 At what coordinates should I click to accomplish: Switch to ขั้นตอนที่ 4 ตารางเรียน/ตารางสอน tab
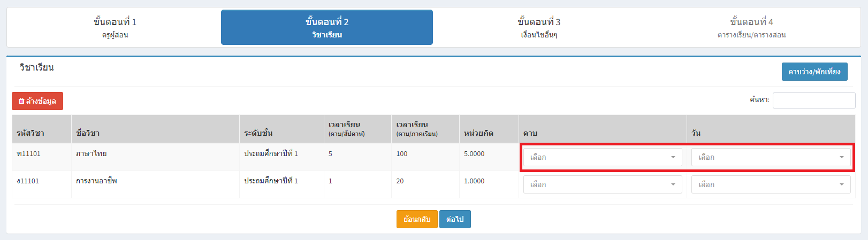click(x=751, y=27)
